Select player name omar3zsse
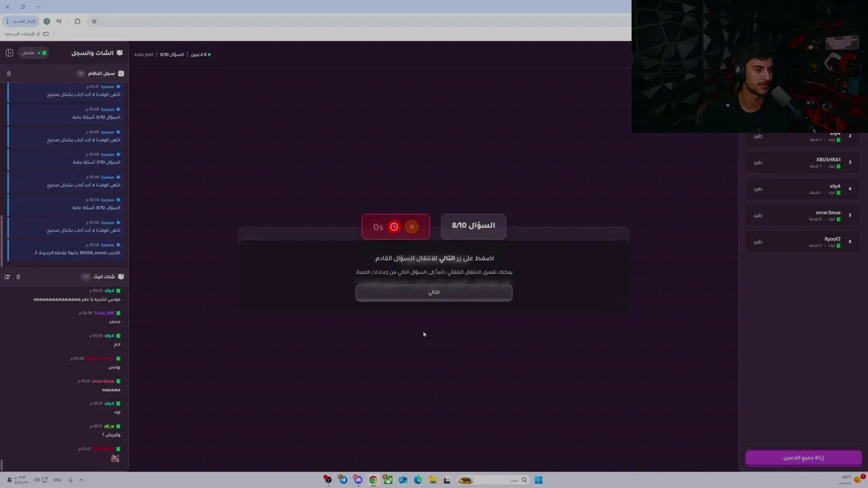 (828, 213)
